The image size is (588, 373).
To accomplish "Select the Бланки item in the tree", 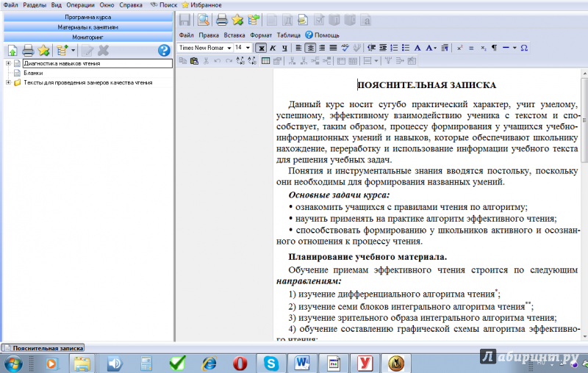I will click(32, 73).
